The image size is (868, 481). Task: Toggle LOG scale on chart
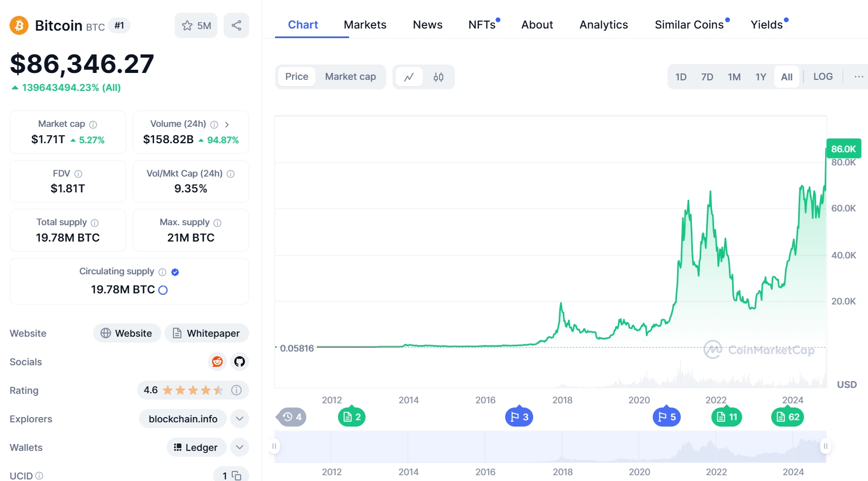[823, 77]
